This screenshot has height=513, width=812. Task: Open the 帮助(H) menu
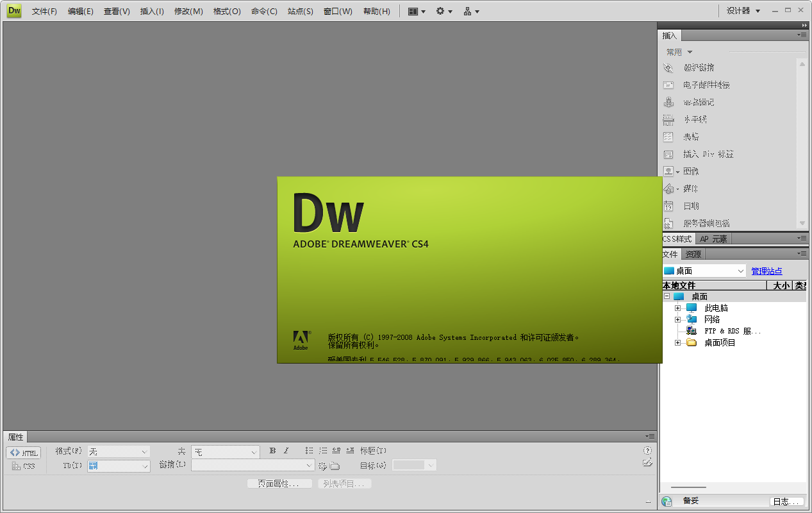[x=376, y=12]
